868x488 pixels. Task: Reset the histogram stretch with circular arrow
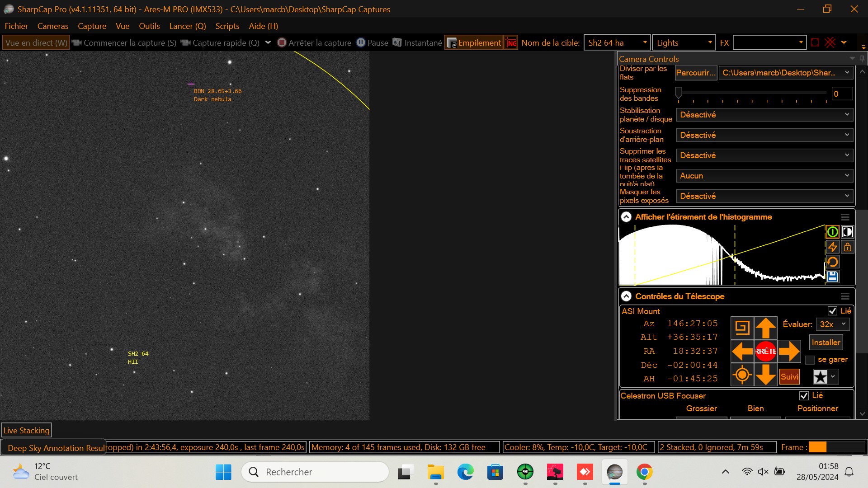click(832, 262)
